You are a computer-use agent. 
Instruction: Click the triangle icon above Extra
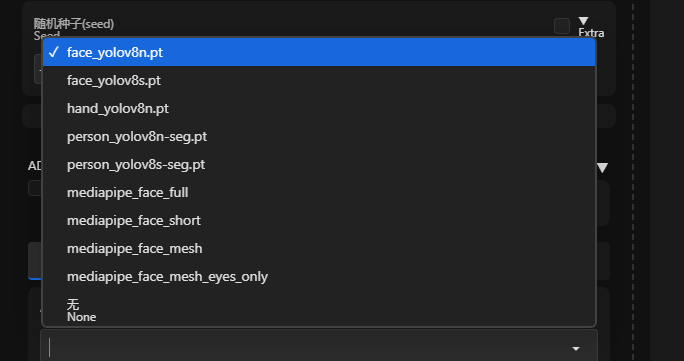pos(583,21)
